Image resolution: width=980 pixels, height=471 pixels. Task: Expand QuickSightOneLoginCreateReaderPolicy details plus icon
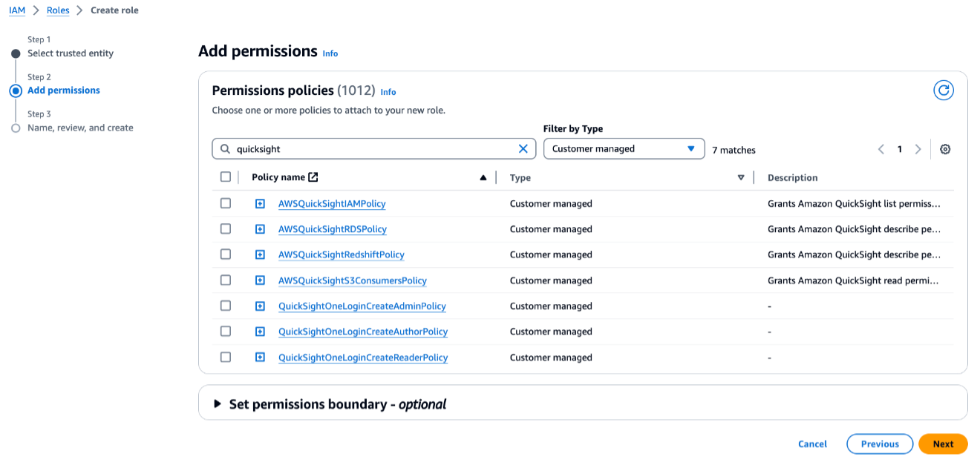(x=260, y=358)
